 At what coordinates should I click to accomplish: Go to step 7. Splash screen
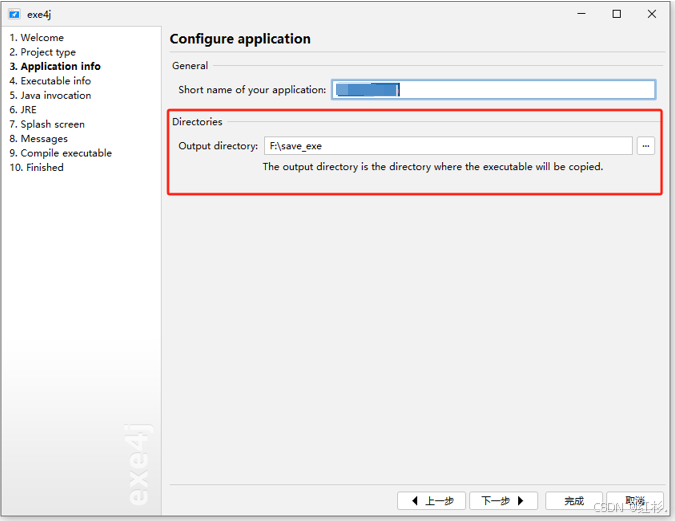pos(47,124)
